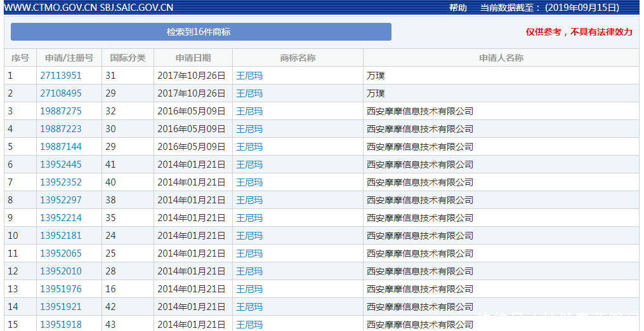644x331 pixels.
Task: Open the 帮助 help link
Action: [457, 8]
